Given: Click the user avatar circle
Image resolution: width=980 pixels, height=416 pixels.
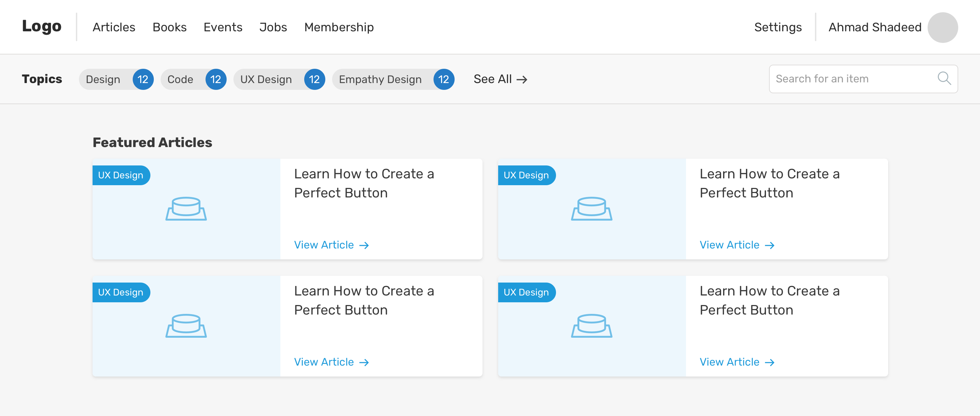Looking at the screenshot, I should click(x=942, y=27).
